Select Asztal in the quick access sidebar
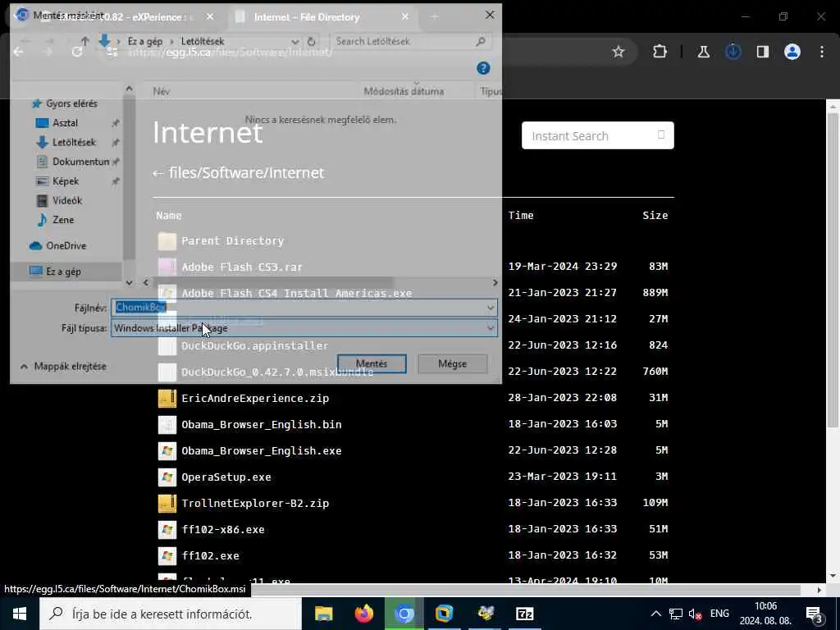The width and height of the screenshot is (840, 630). 65,123
